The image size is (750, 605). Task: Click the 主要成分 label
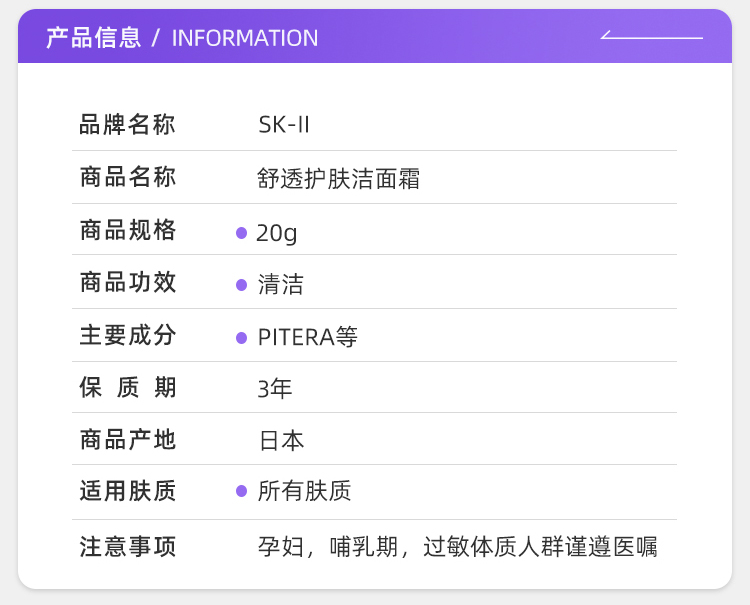pyautogui.click(x=128, y=336)
